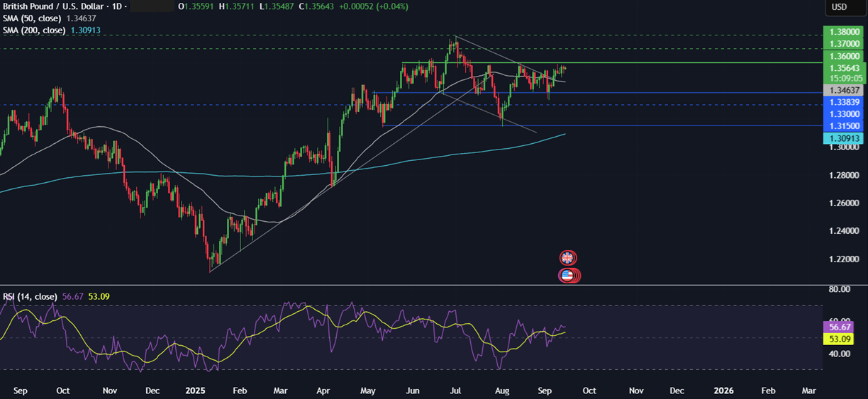
Task: Click the 1.31500 price level label
Action: pyautogui.click(x=843, y=125)
